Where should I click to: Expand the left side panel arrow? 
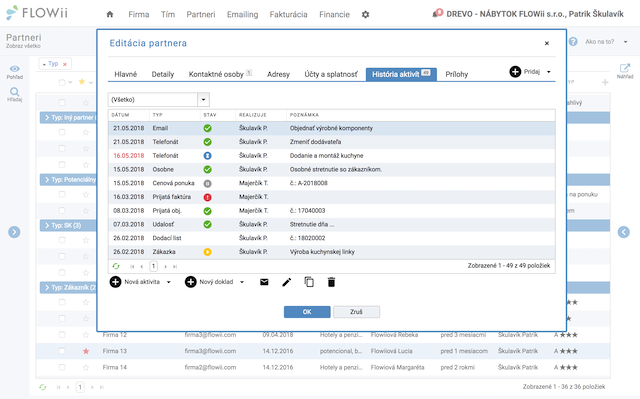tap(14, 232)
